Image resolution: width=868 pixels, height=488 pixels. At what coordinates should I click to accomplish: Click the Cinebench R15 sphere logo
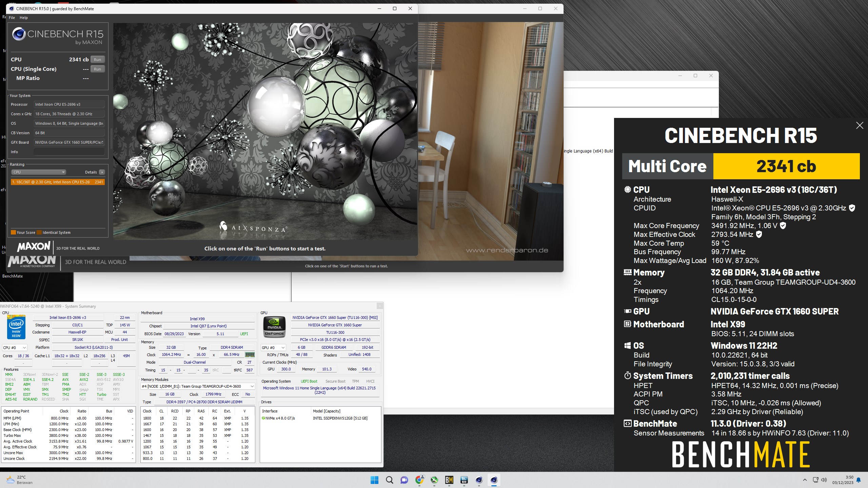pos(19,34)
